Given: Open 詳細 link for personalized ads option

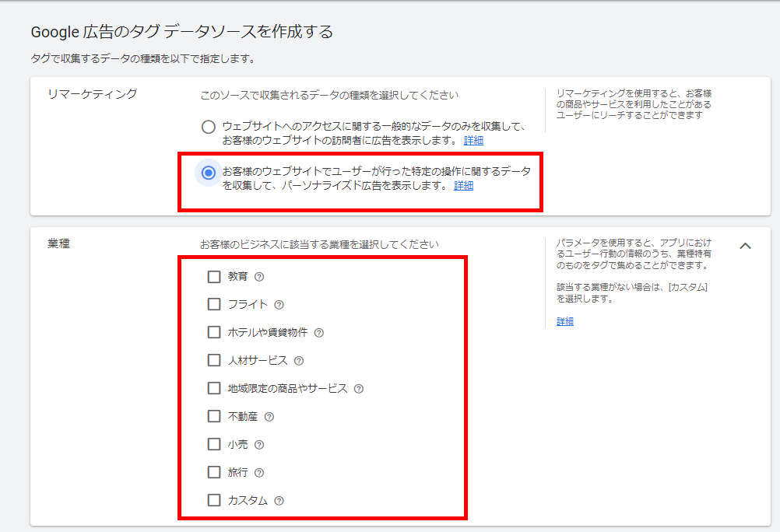Looking at the screenshot, I should (x=463, y=186).
